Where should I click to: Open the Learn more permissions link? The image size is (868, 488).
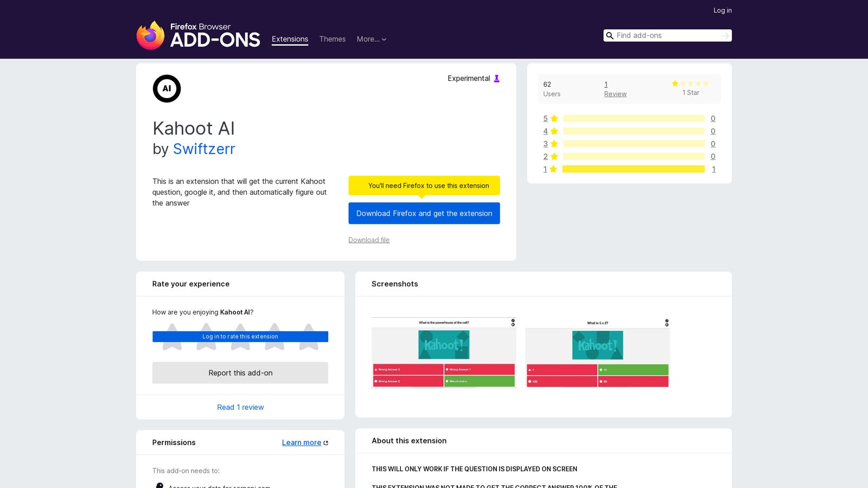(x=302, y=442)
